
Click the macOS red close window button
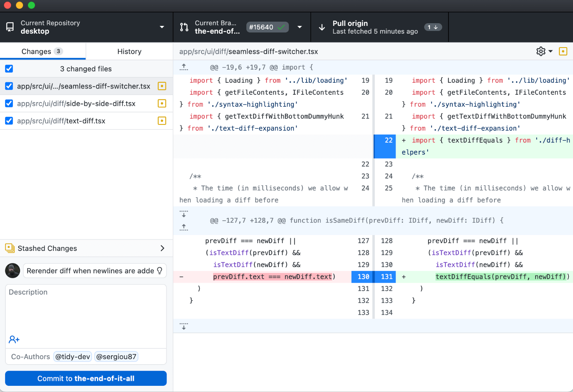click(x=7, y=5)
